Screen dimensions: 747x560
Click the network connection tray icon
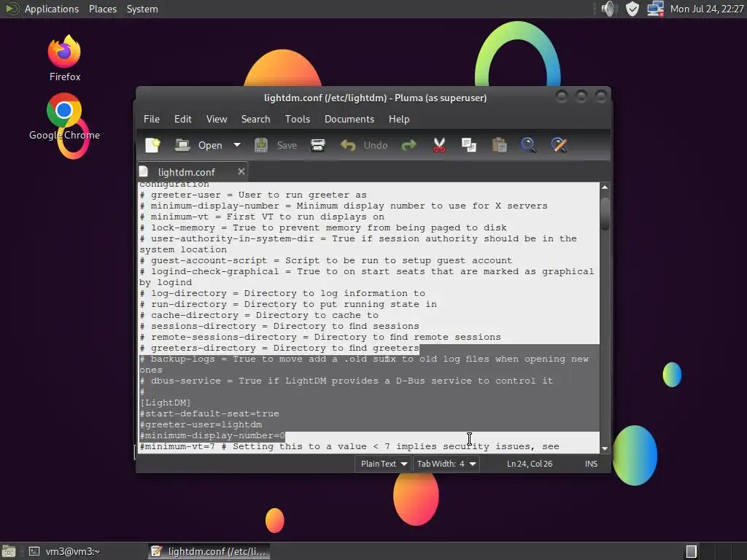[656, 9]
